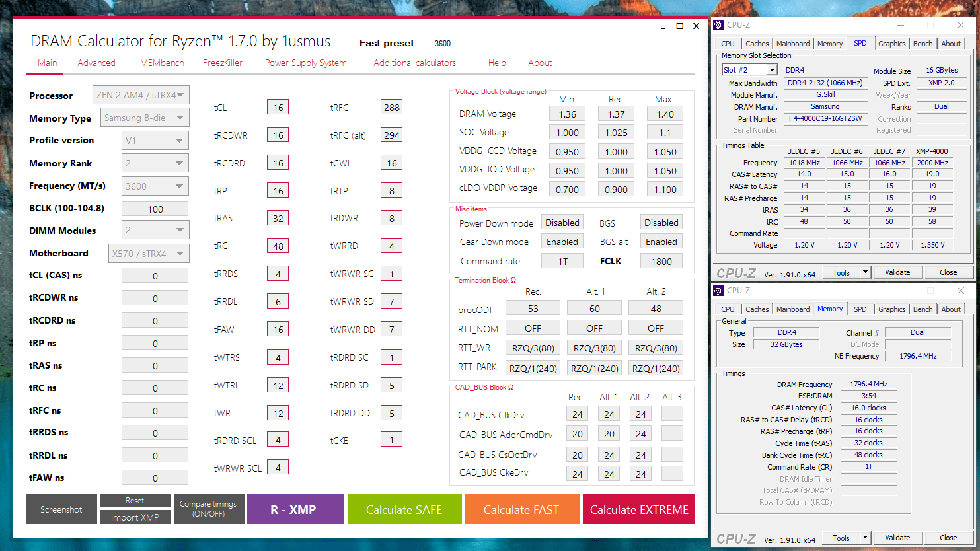Click Calculate EXTREME
This screenshot has height=551, width=980.
coord(639,509)
